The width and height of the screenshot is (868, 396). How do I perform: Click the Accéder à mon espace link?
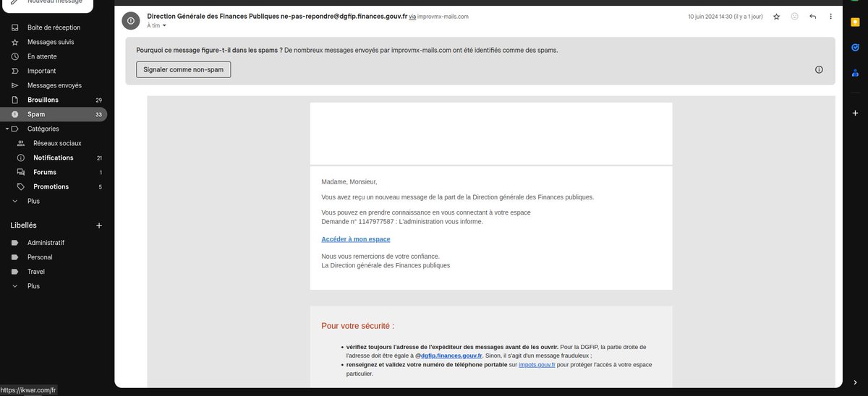tap(356, 239)
